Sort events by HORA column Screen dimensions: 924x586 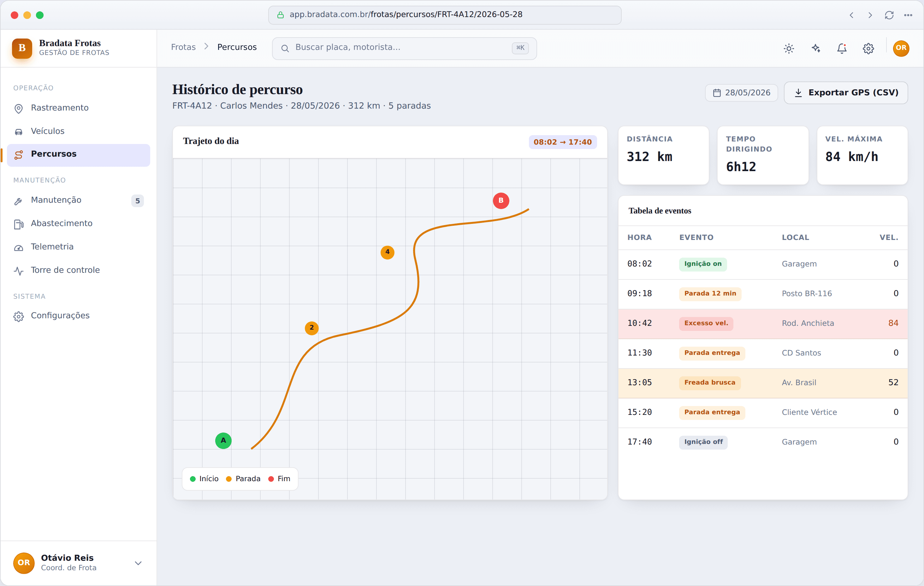[639, 238]
